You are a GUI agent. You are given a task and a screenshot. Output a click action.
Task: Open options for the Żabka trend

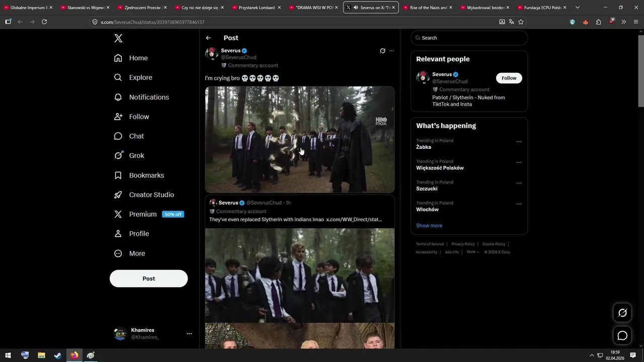(x=519, y=141)
